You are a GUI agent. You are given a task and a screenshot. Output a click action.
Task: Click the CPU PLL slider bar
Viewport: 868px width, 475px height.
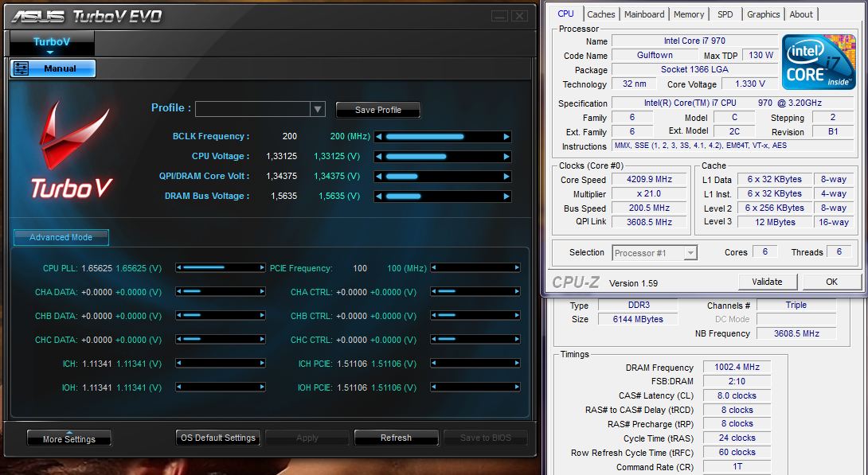(x=221, y=267)
